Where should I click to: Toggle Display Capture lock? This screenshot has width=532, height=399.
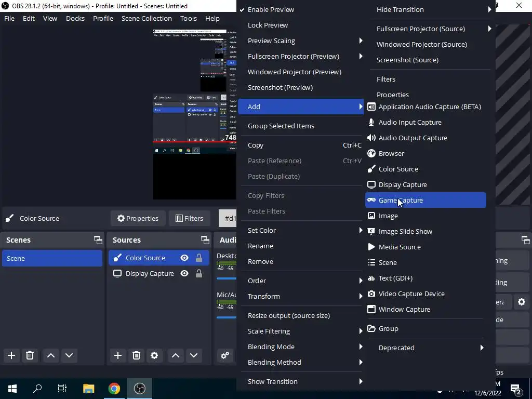(x=199, y=273)
